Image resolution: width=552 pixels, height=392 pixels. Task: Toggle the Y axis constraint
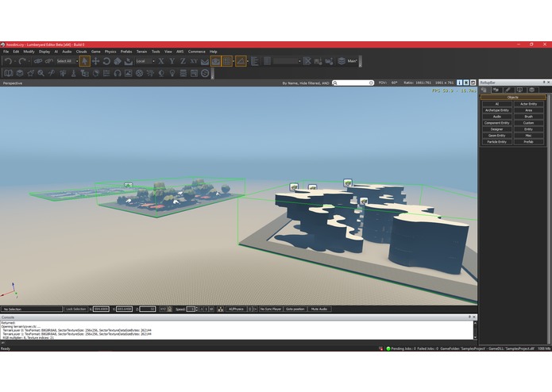tap(172, 61)
